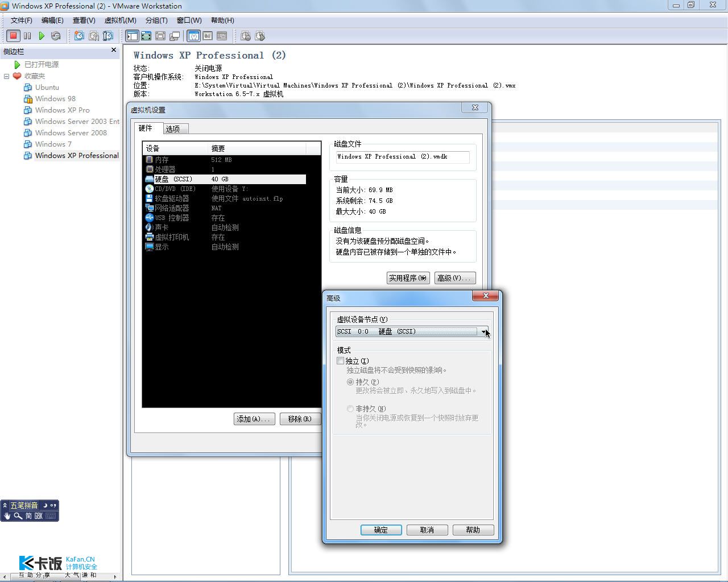
Task: Select Windows 98 VM in sidebar
Action: [55, 98]
